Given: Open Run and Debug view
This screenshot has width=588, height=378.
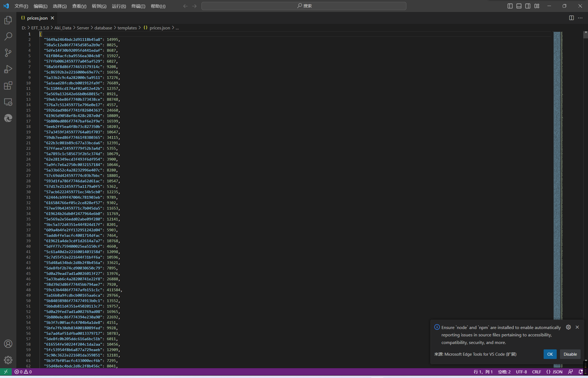Looking at the screenshot, I should [x=8, y=69].
